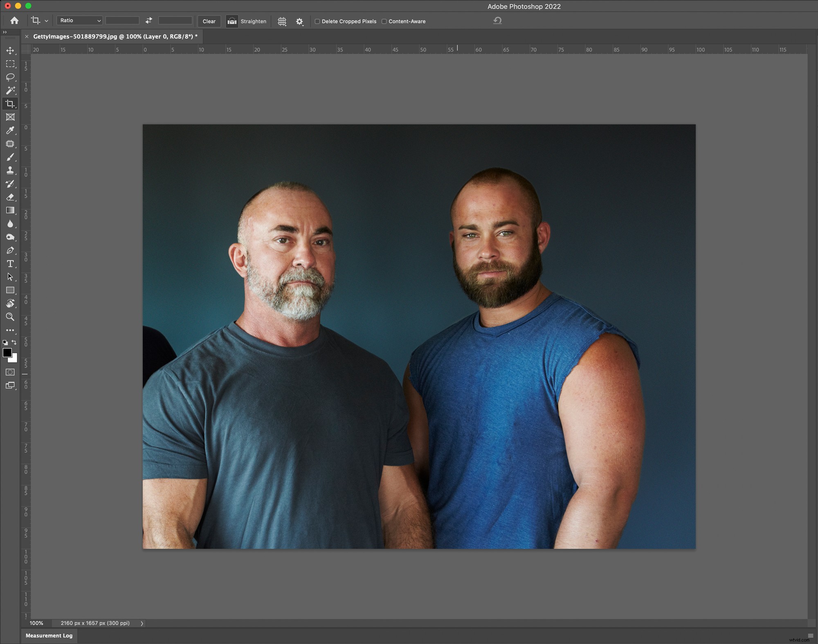
Task: Select the Brush tool
Action: click(10, 157)
